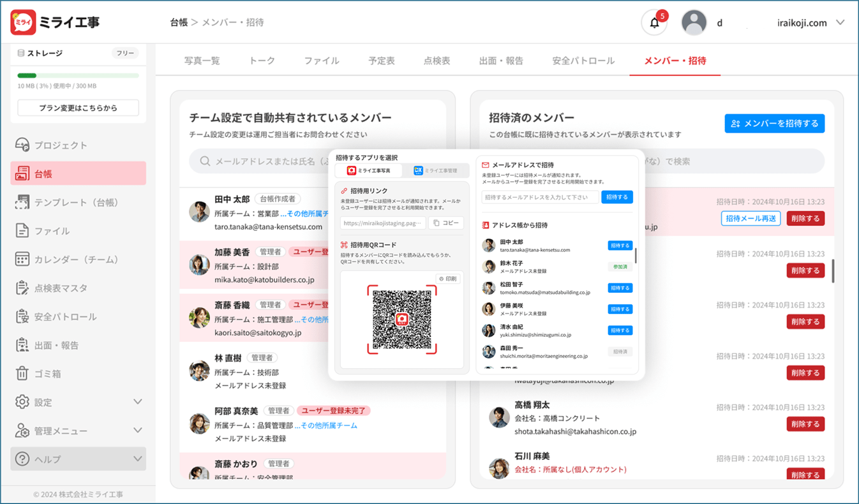Click the 招待用リンク chain icon
859x504 pixels.
[344, 191]
